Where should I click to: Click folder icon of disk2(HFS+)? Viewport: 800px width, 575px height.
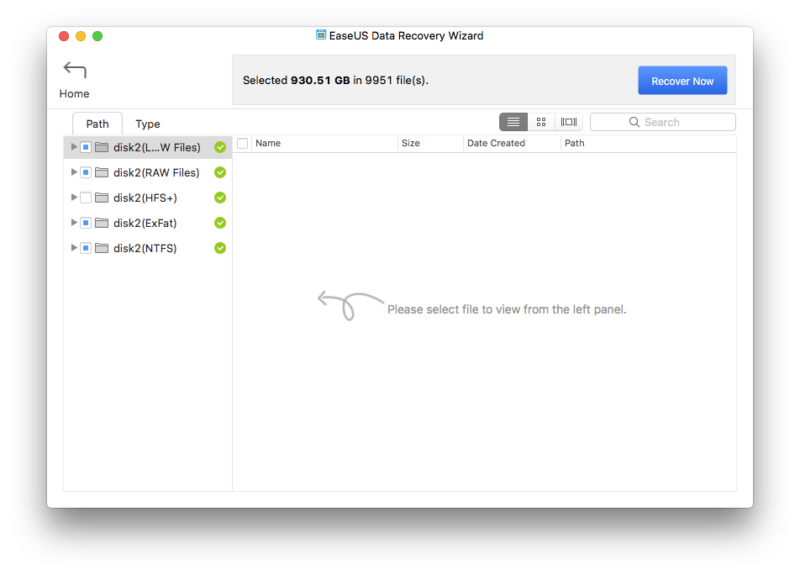click(x=102, y=197)
